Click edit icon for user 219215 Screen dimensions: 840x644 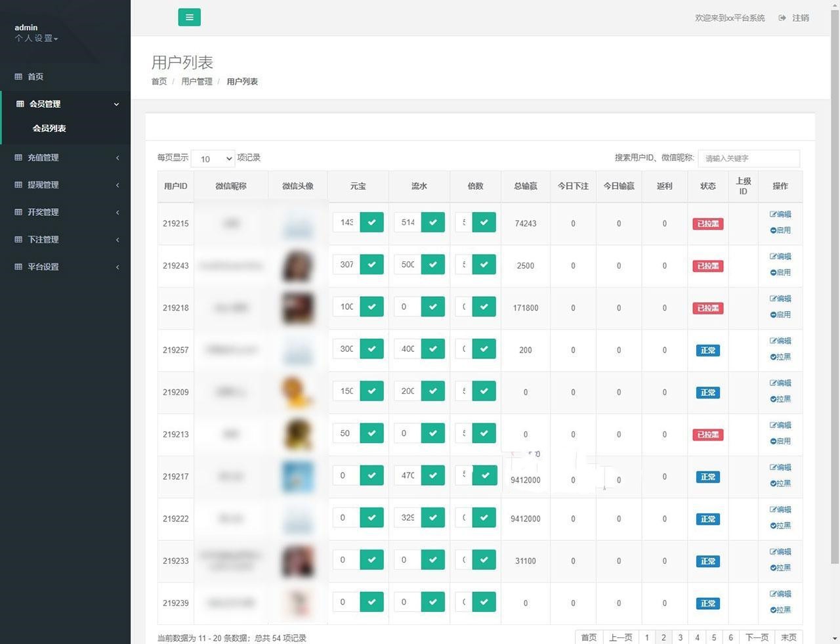click(x=773, y=214)
